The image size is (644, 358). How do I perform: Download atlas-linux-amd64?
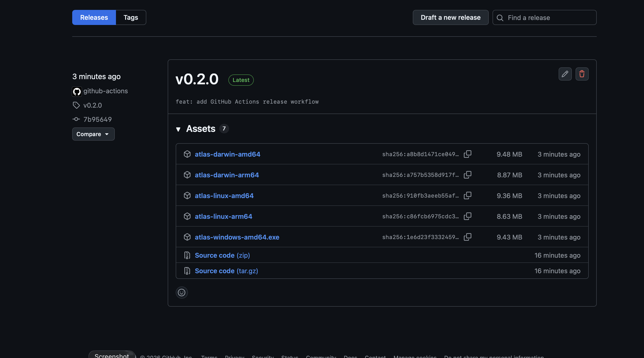tap(224, 196)
